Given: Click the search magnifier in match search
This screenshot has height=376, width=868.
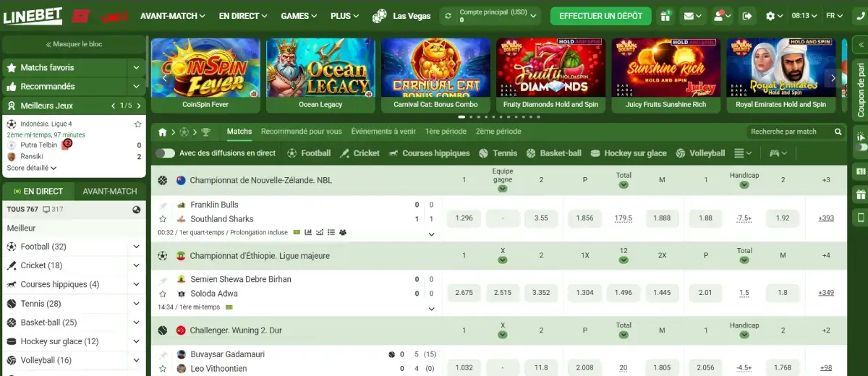Looking at the screenshot, I should [x=838, y=132].
